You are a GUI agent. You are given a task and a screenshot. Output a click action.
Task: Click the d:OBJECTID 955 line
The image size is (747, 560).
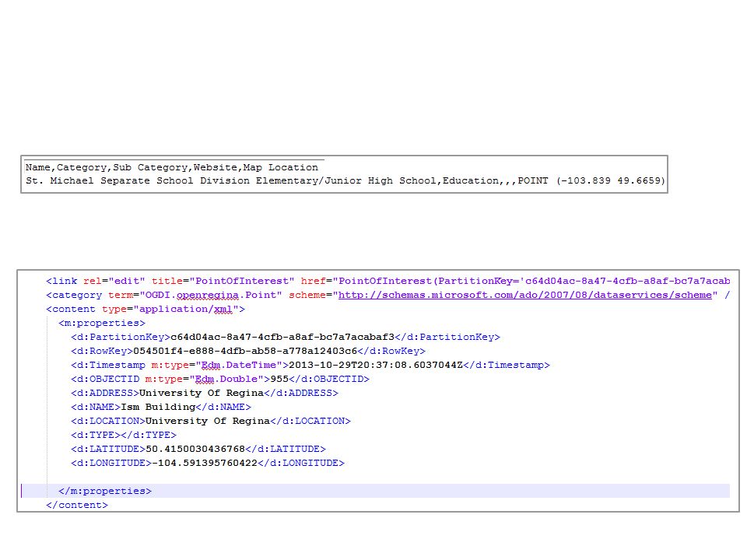(x=220, y=380)
